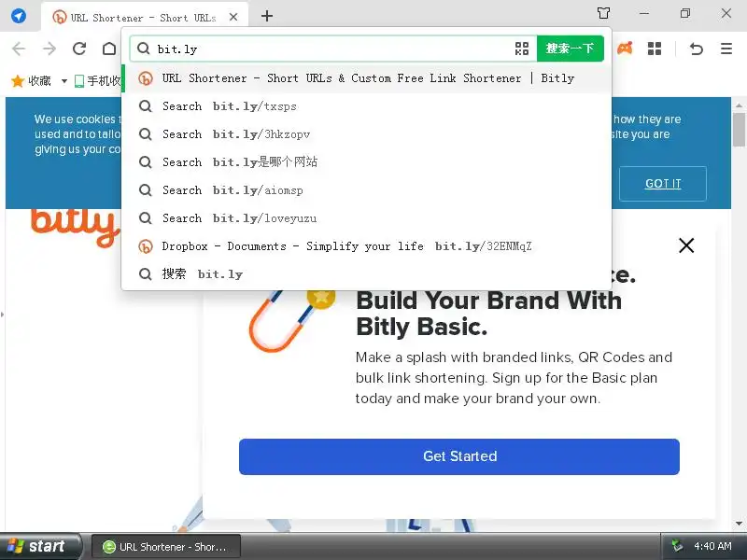Click the QR code icon in address bar
Image resolution: width=747 pixels, height=560 pixels.
click(522, 49)
